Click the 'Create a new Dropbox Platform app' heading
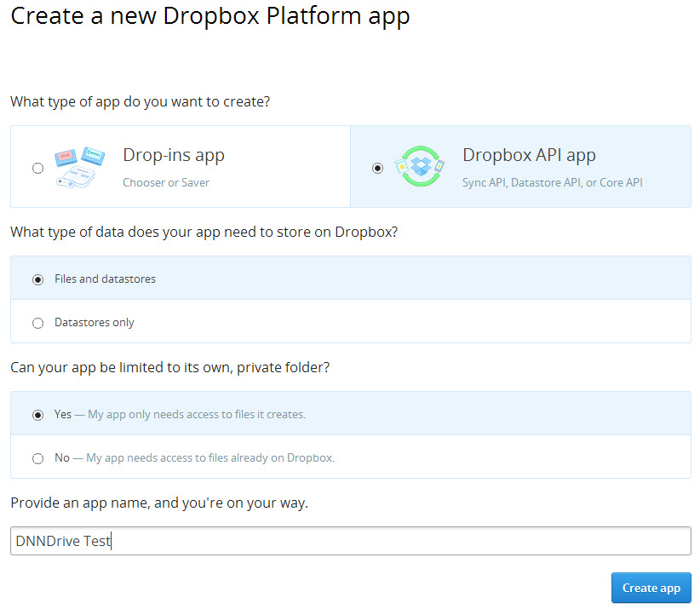This screenshot has height=615, width=700. (x=209, y=16)
